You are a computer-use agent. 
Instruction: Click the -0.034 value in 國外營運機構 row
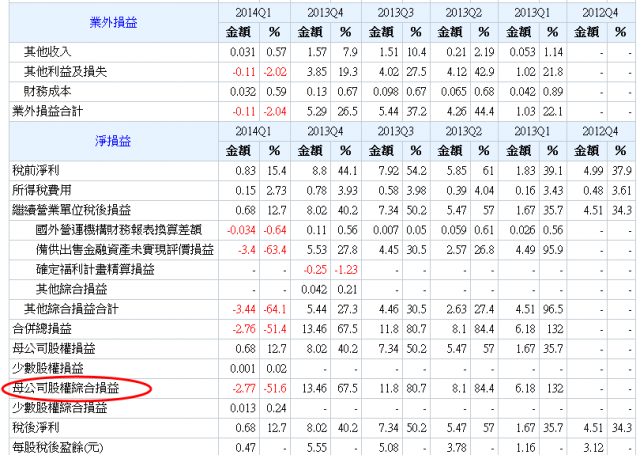click(241, 230)
